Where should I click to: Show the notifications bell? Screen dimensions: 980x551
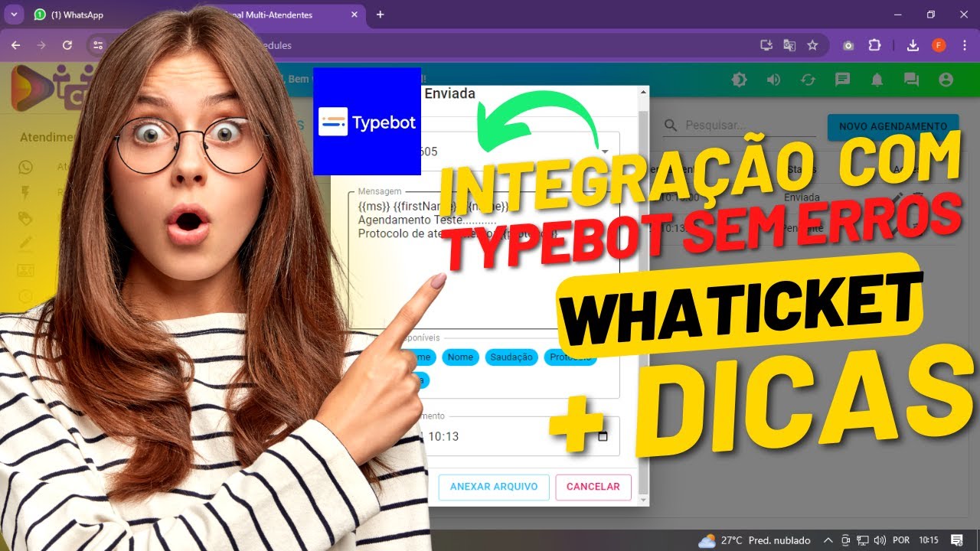tap(877, 80)
